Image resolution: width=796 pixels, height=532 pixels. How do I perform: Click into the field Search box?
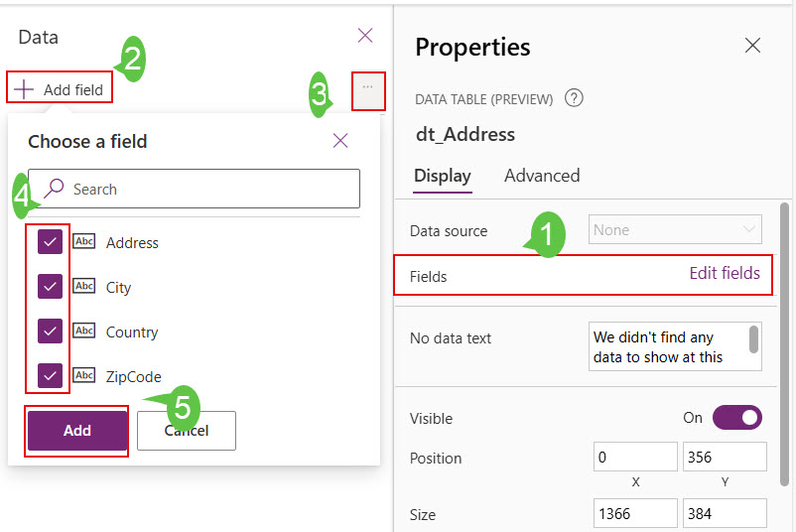pyautogui.click(x=194, y=189)
